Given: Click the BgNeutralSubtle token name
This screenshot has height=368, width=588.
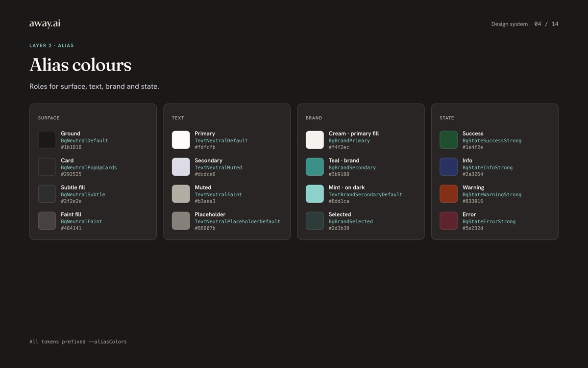Looking at the screenshot, I should pyautogui.click(x=83, y=195).
